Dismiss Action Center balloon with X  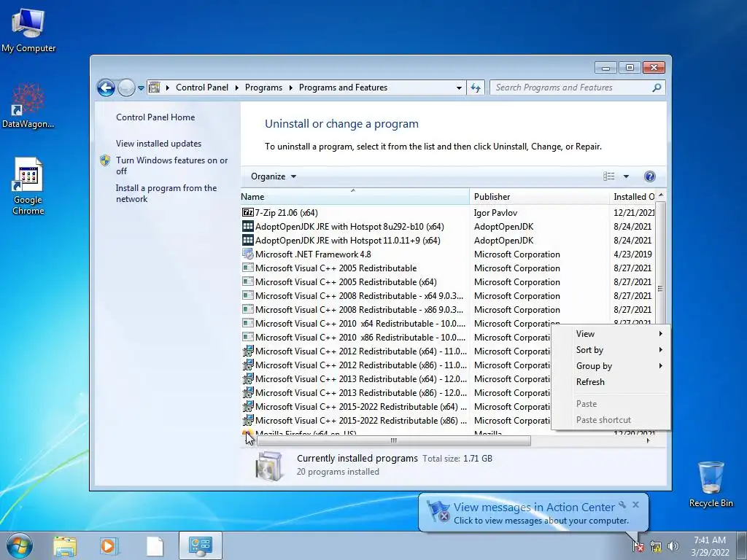tap(635, 505)
